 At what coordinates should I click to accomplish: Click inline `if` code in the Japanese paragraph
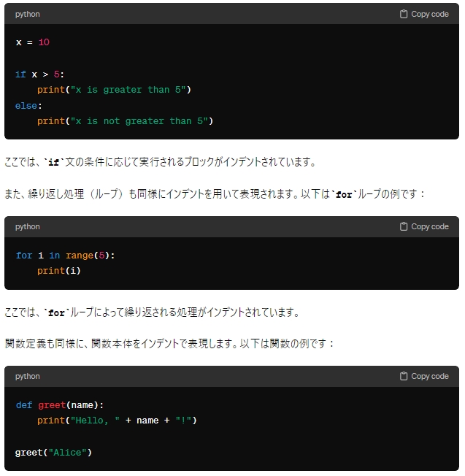[54, 162]
